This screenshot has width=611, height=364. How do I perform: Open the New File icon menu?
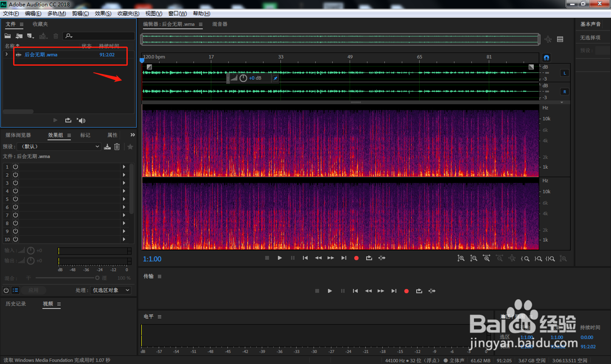pyautogui.click(x=31, y=36)
